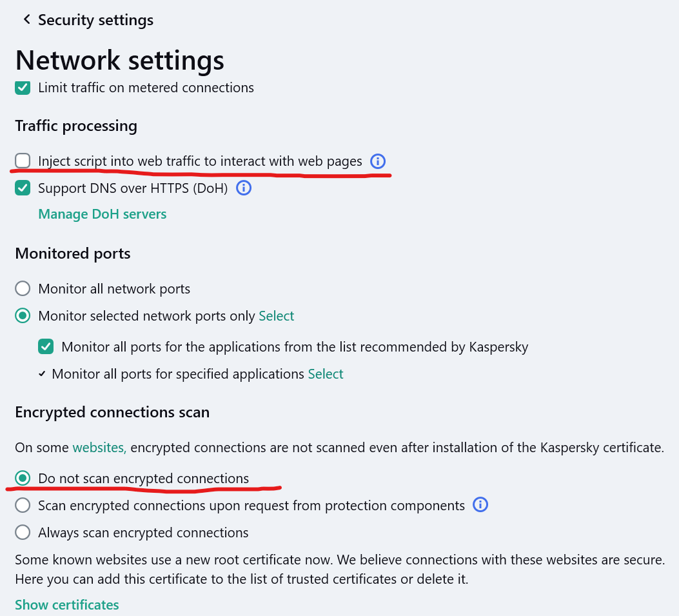Uncheck monitoring ports recommended by Kaspersky
The image size is (679, 616).
pyautogui.click(x=46, y=346)
